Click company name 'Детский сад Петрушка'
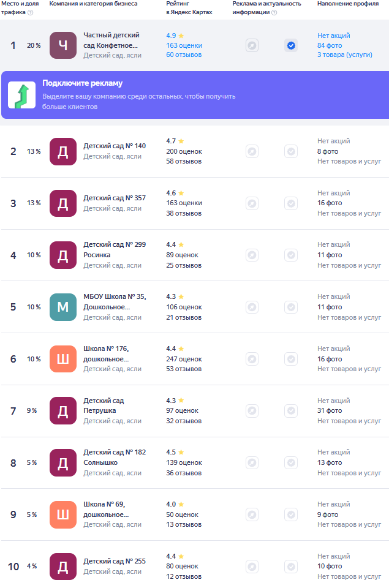Image resolution: width=389 pixels, height=588 pixels. point(104,405)
